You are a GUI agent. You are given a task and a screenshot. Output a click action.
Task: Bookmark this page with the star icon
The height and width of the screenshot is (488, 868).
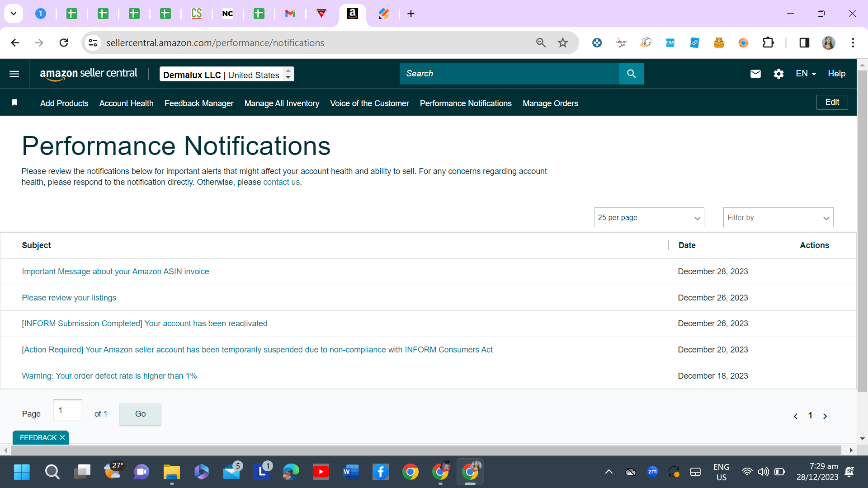coord(563,42)
